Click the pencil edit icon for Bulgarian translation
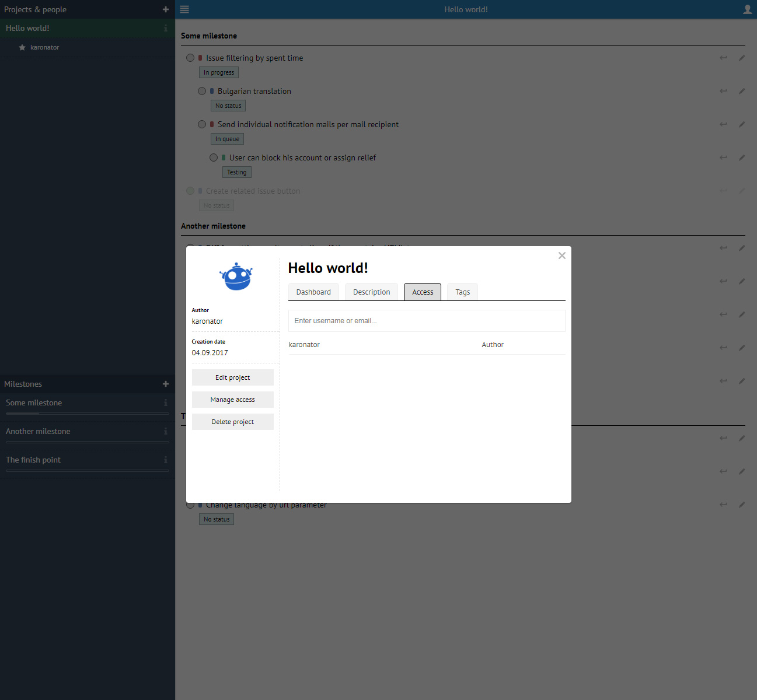The image size is (757, 700). (x=742, y=91)
